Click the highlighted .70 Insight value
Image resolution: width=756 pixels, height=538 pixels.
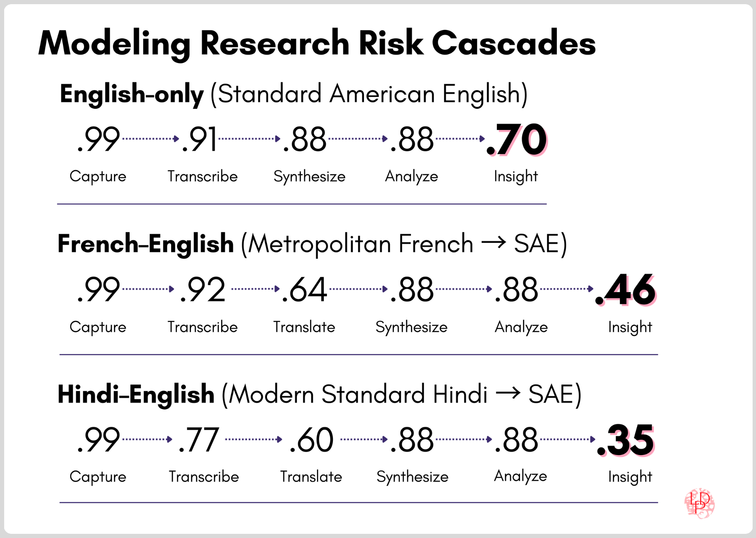point(517,140)
